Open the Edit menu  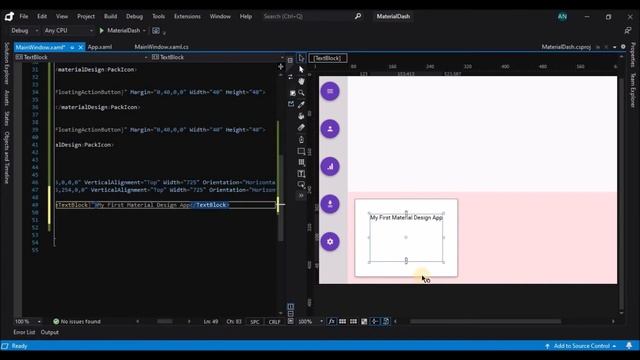[x=42, y=16]
